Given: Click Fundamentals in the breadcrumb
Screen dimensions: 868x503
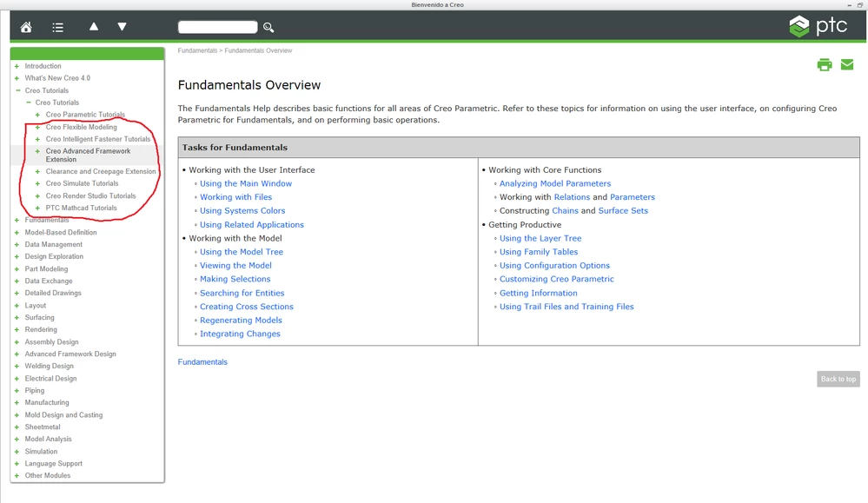Looking at the screenshot, I should pos(197,50).
